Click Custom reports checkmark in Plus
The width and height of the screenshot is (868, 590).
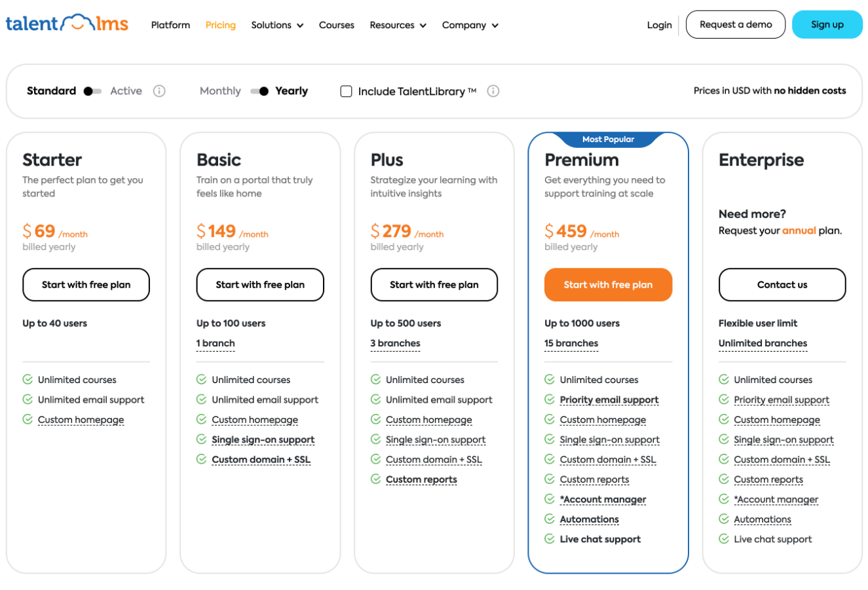click(375, 479)
